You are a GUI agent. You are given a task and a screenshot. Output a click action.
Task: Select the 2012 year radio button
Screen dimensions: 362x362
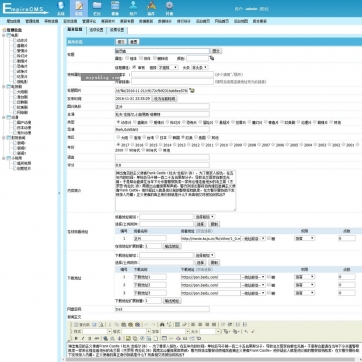coord(189,145)
